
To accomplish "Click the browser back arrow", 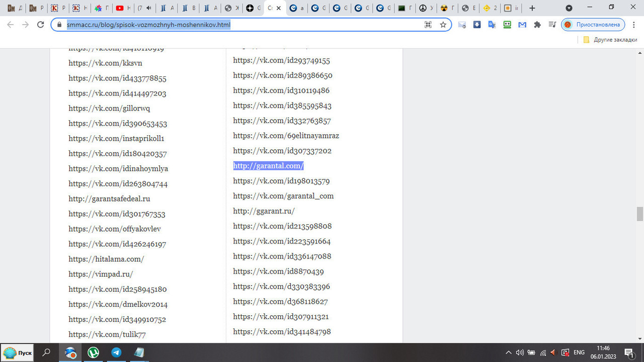I will (x=10, y=24).
